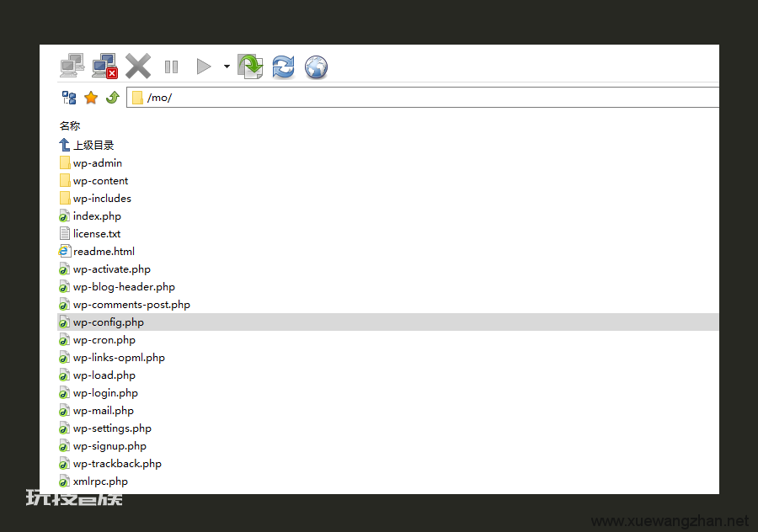758x532 pixels.
Task: Click the PHP icon beside wp-cron.php
Action: (64, 340)
